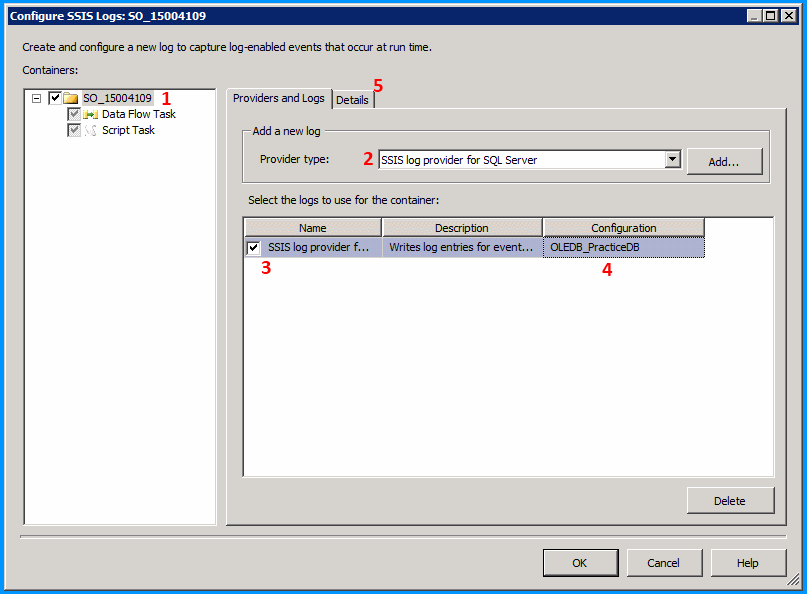Select the Providers and Logs tab
This screenshot has height=594, width=807.
278,98
